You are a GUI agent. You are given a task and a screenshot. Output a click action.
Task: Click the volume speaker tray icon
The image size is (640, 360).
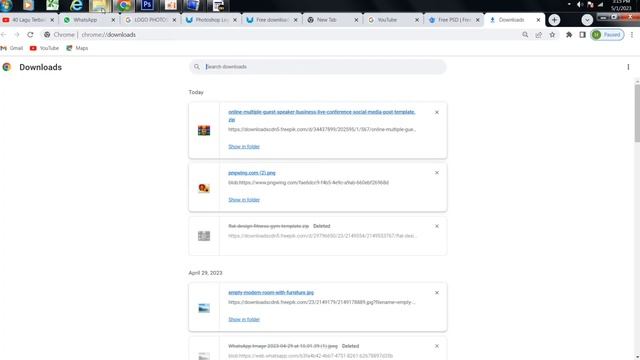tap(580, 4)
